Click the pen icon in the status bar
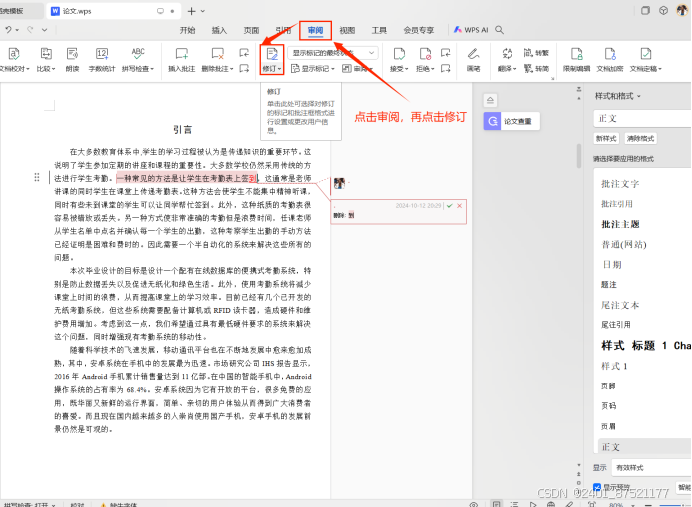 (569, 504)
